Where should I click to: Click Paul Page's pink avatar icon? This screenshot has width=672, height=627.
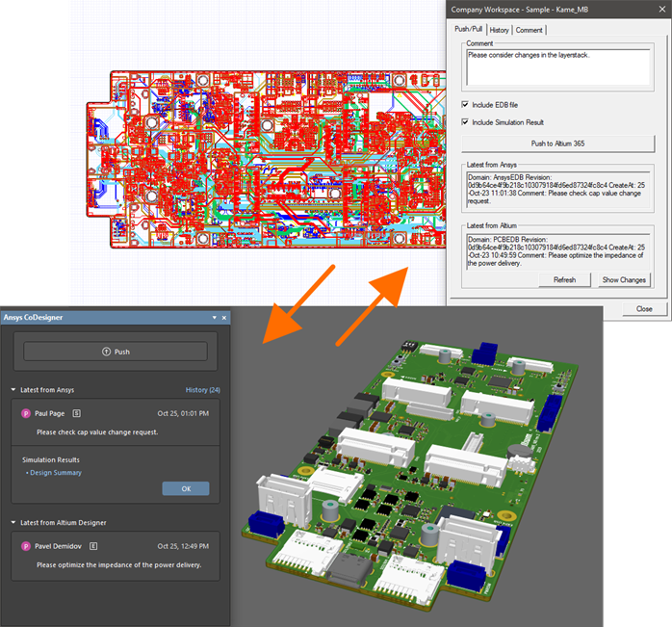25,413
